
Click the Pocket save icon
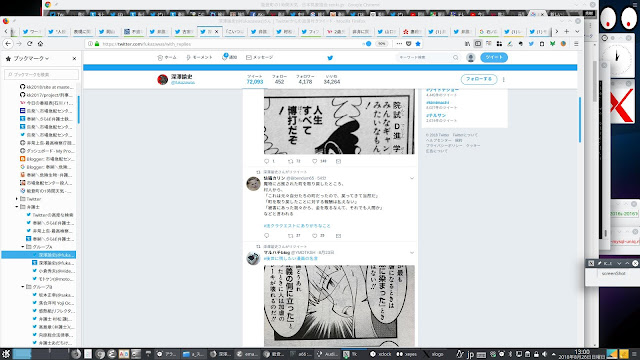pos(409,44)
